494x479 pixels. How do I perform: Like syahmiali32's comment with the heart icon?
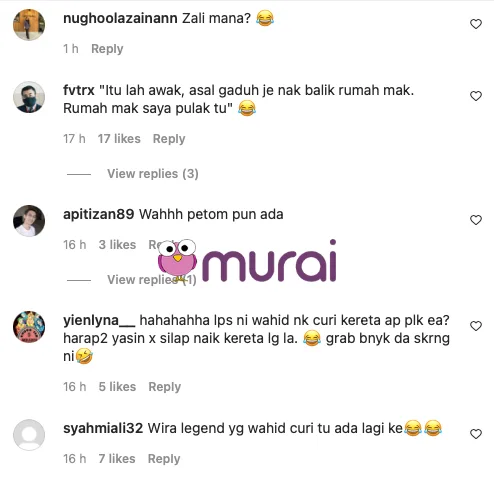[x=476, y=434]
